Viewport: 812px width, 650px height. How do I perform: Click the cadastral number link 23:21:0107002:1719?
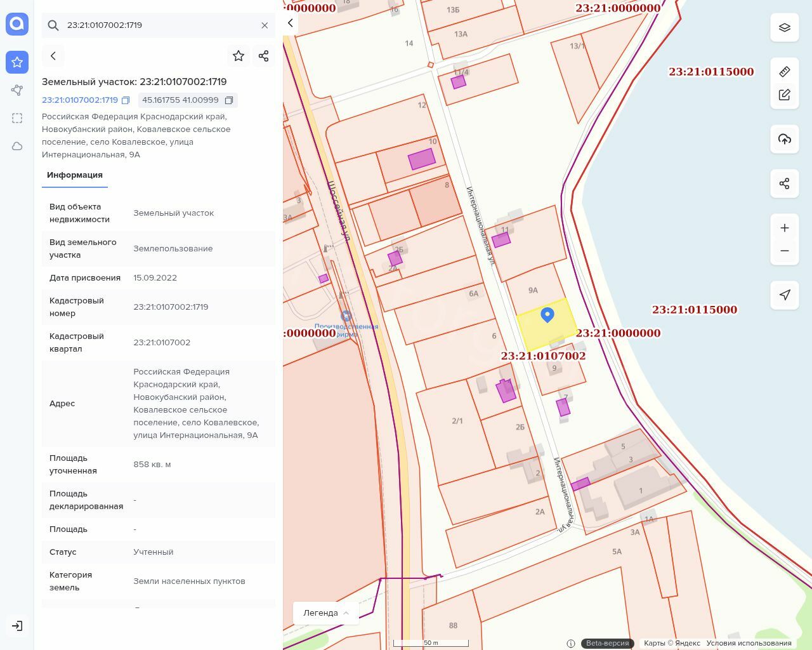(80, 100)
